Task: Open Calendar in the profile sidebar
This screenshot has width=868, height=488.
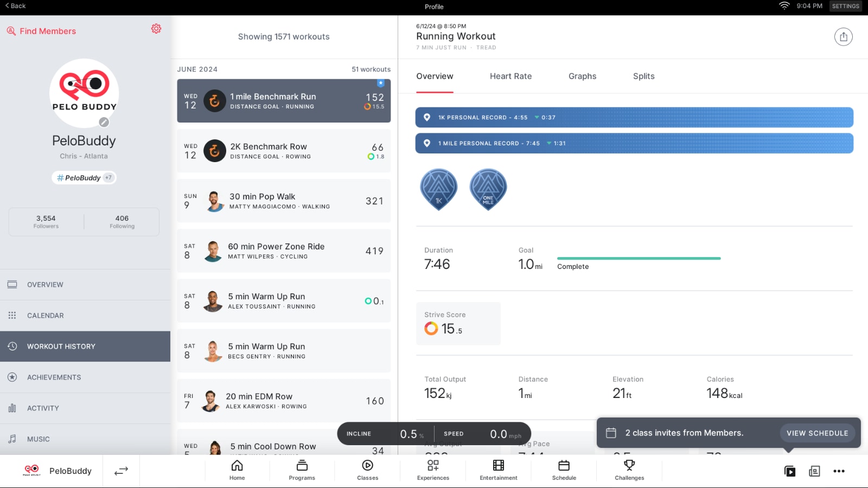Action: [x=85, y=316]
